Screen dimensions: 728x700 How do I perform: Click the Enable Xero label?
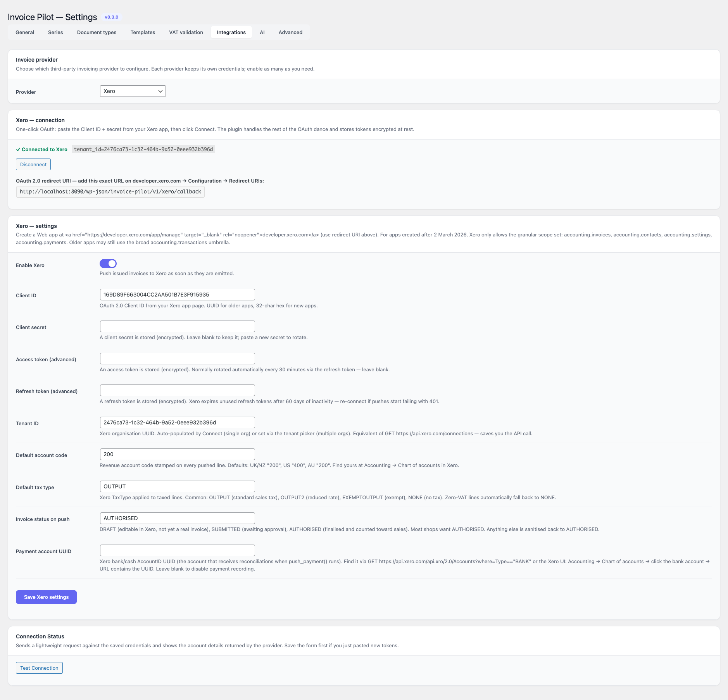pyautogui.click(x=30, y=266)
